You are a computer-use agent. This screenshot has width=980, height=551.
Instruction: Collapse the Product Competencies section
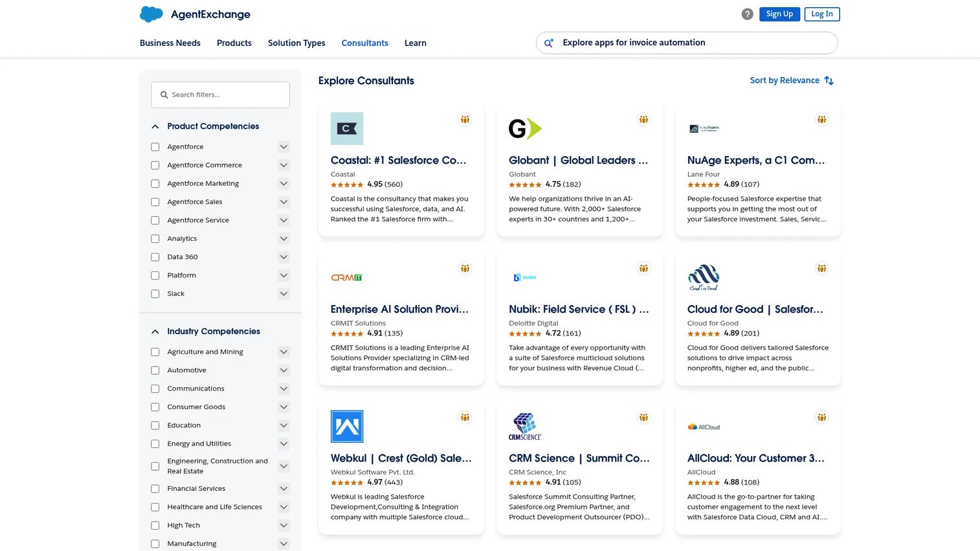[155, 127]
